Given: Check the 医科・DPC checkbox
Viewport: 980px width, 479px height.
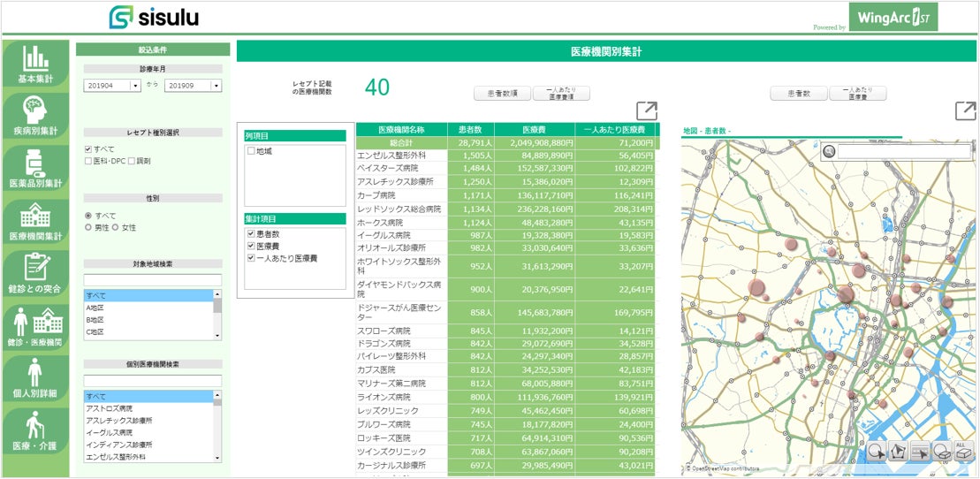Looking at the screenshot, I should tap(88, 161).
